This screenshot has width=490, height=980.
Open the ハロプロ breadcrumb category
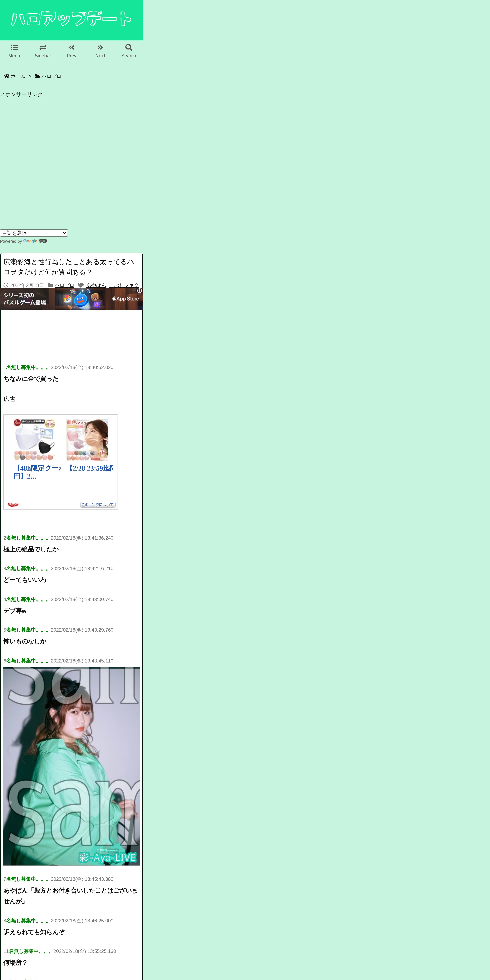pos(48,76)
